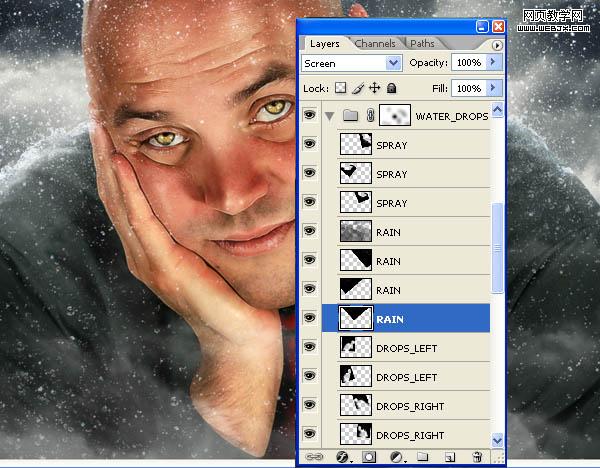Viewport: 600px width, 468px height.
Task: Select the last DROPS_RIGHT layer thumbnail
Action: 355,434
